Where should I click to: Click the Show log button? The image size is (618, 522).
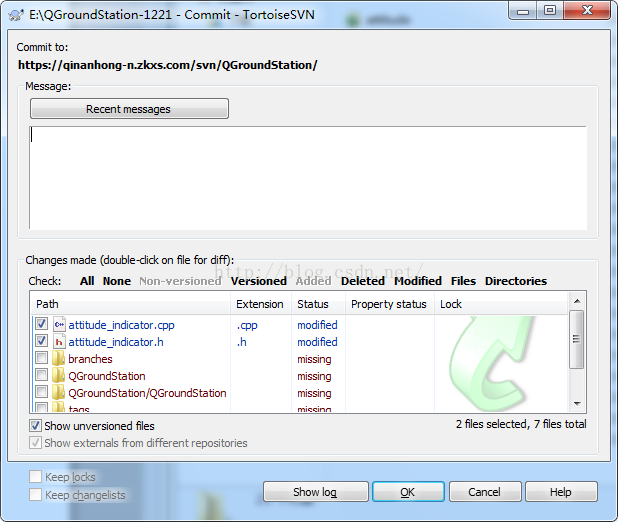coord(316,492)
